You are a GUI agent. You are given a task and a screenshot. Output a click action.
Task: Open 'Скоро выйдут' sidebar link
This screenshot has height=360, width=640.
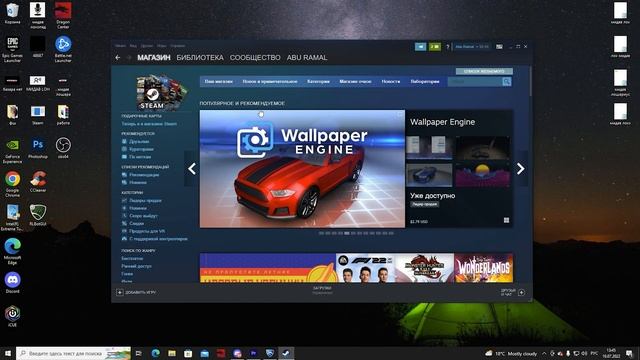click(x=143, y=216)
